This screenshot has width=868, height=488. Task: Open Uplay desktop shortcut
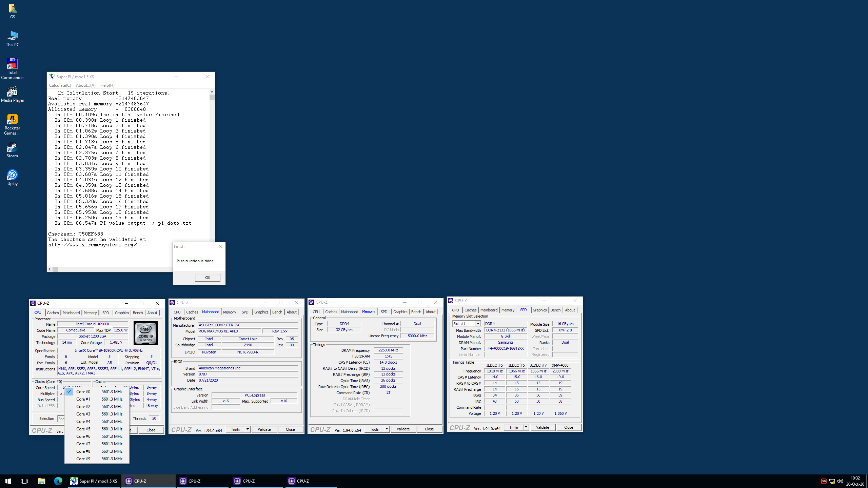[12, 178]
